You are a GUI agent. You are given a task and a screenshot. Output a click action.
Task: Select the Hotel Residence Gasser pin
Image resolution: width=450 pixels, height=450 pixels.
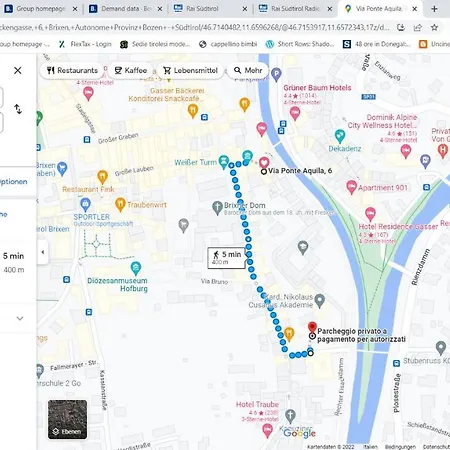[x=370, y=214]
